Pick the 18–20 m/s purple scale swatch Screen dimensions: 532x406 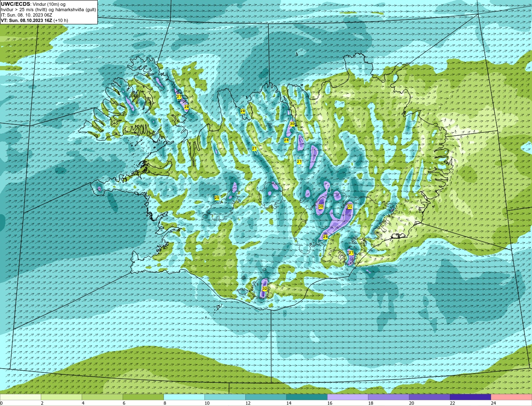[x=389, y=397]
